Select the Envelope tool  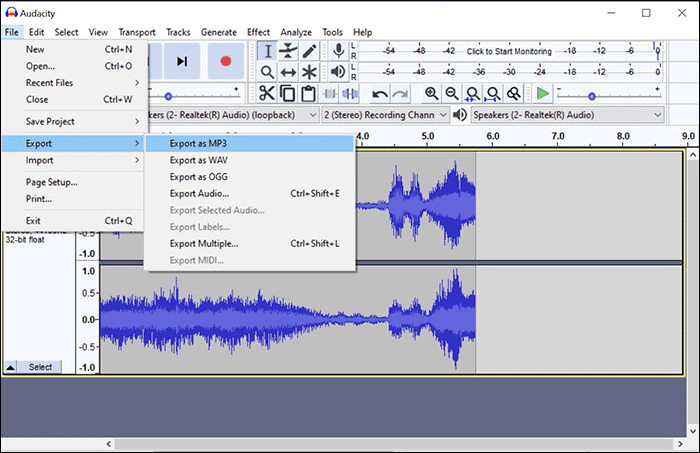(289, 51)
